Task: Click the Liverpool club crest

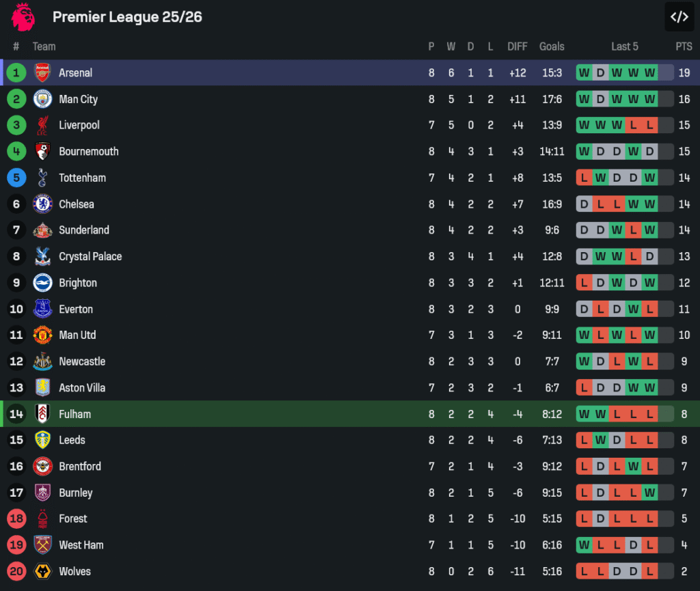Action: tap(42, 125)
